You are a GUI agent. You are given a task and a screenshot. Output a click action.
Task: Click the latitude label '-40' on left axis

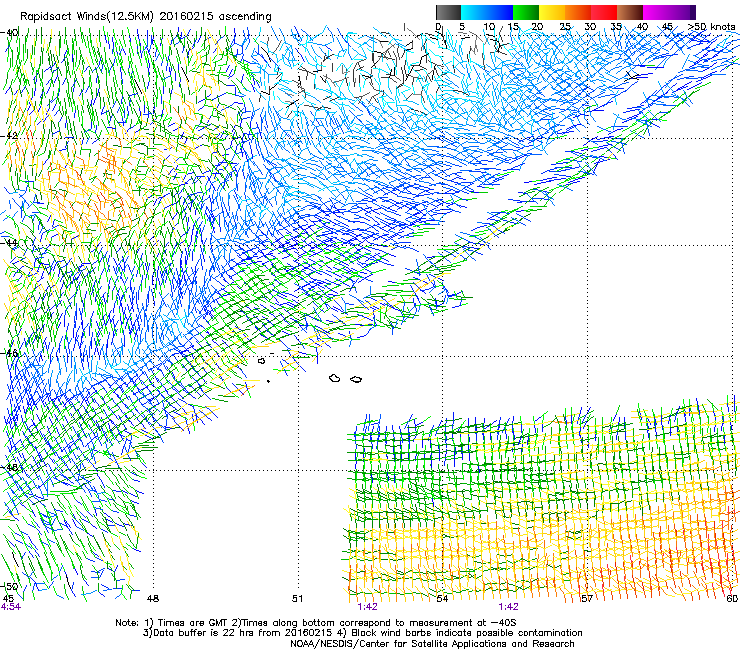click(x=10, y=33)
